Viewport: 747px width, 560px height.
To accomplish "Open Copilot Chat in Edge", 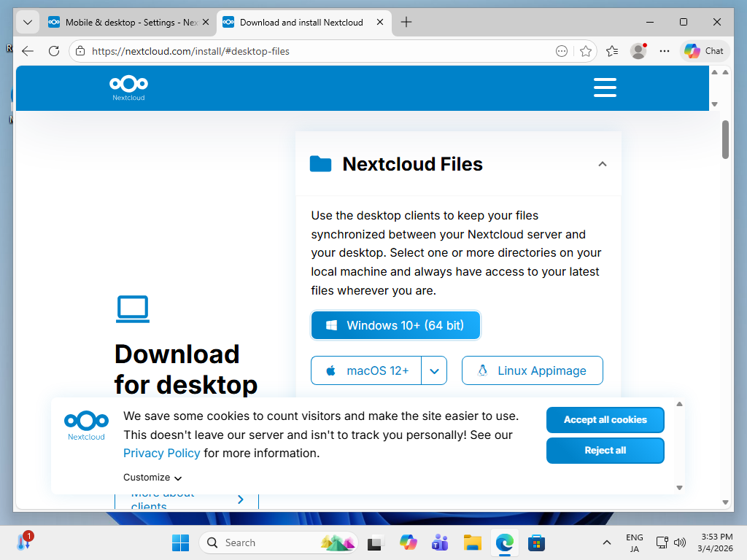I will (x=704, y=51).
